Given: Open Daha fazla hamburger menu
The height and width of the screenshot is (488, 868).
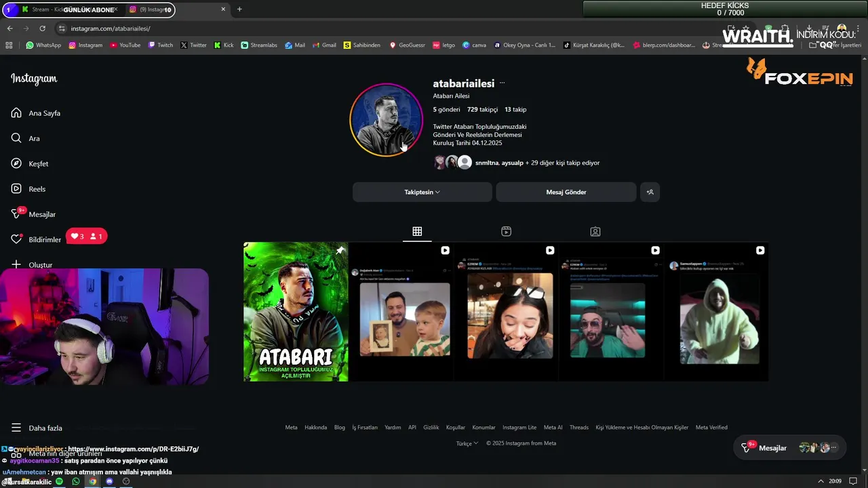Looking at the screenshot, I should pos(16,428).
